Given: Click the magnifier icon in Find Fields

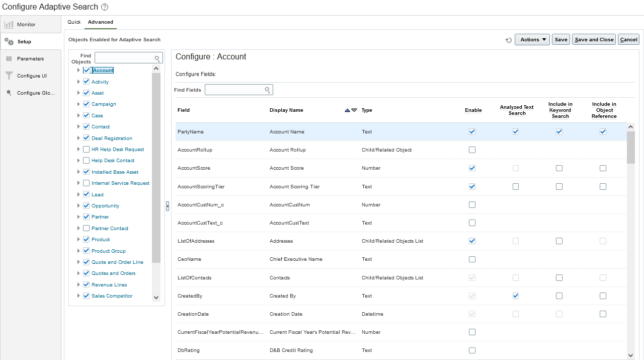Looking at the screenshot, I should point(268,90).
